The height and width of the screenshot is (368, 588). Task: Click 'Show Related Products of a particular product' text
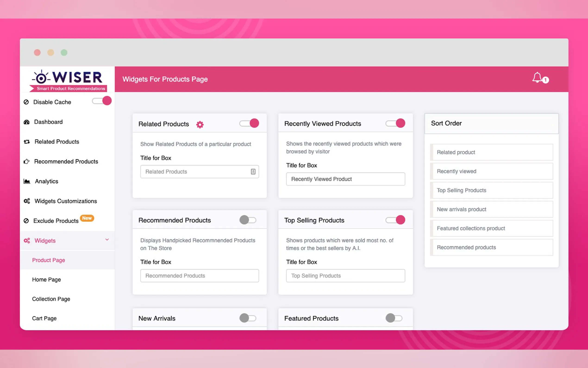[195, 144]
